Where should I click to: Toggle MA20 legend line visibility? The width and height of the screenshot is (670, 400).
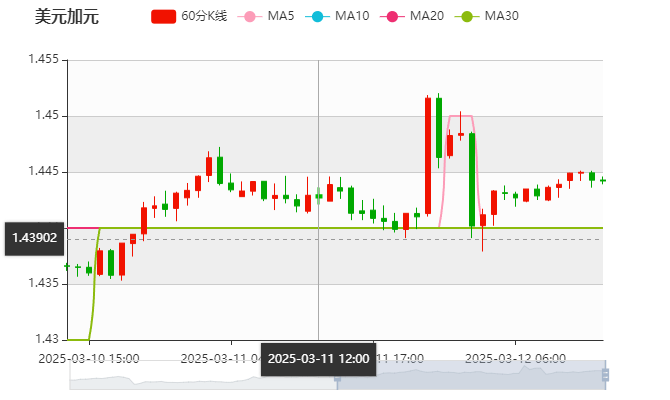pos(412,16)
